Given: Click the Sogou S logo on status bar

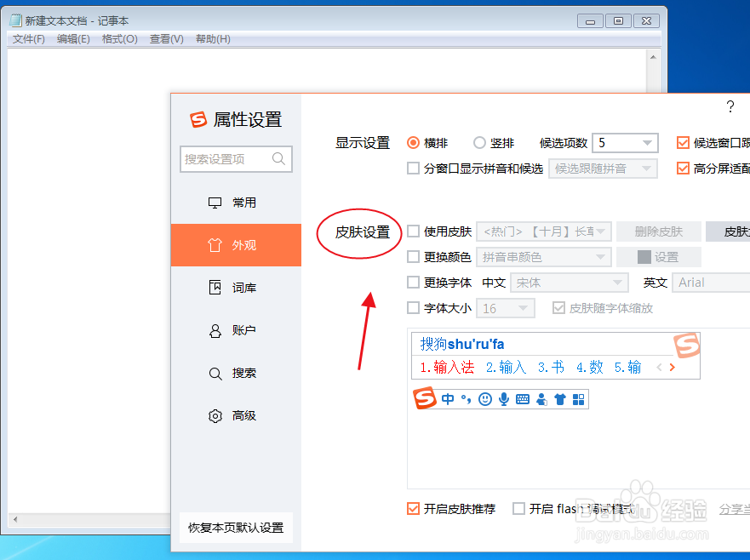Looking at the screenshot, I should tap(425, 398).
